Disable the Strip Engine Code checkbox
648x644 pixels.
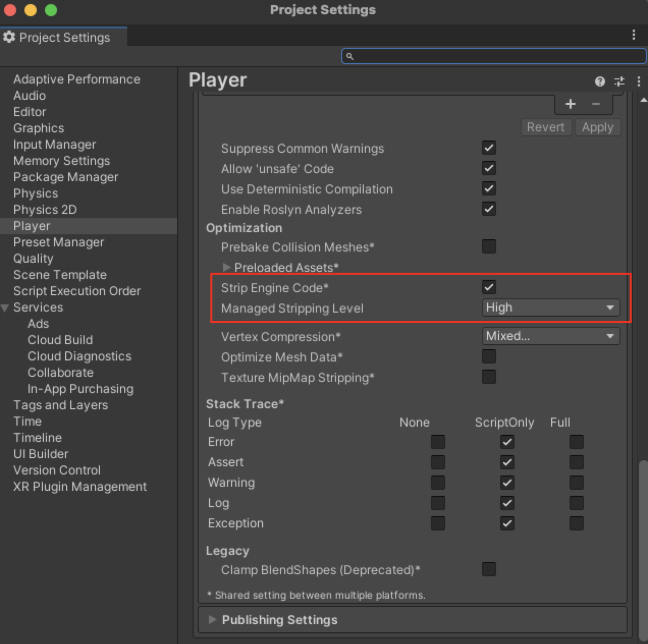[489, 287]
